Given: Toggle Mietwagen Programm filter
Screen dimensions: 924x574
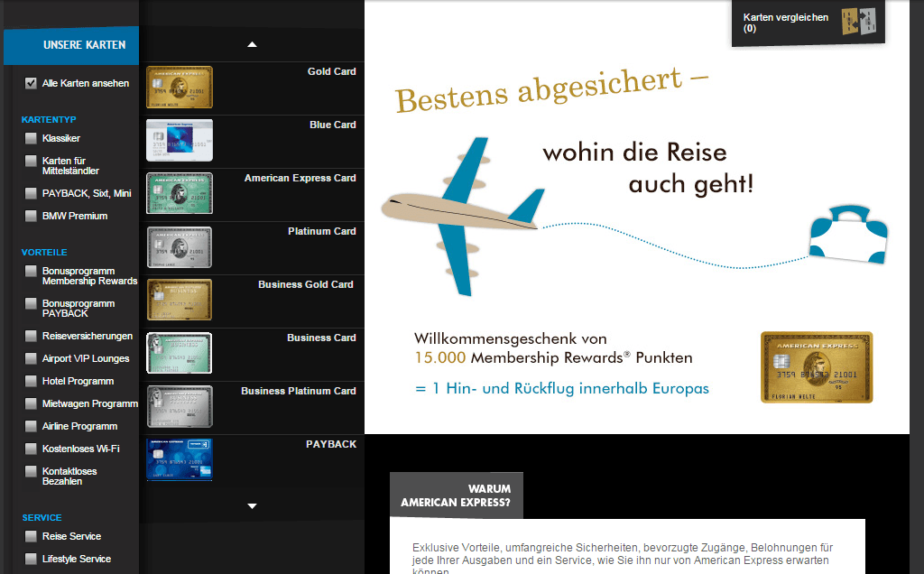Looking at the screenshot, I should pos(31,403).
